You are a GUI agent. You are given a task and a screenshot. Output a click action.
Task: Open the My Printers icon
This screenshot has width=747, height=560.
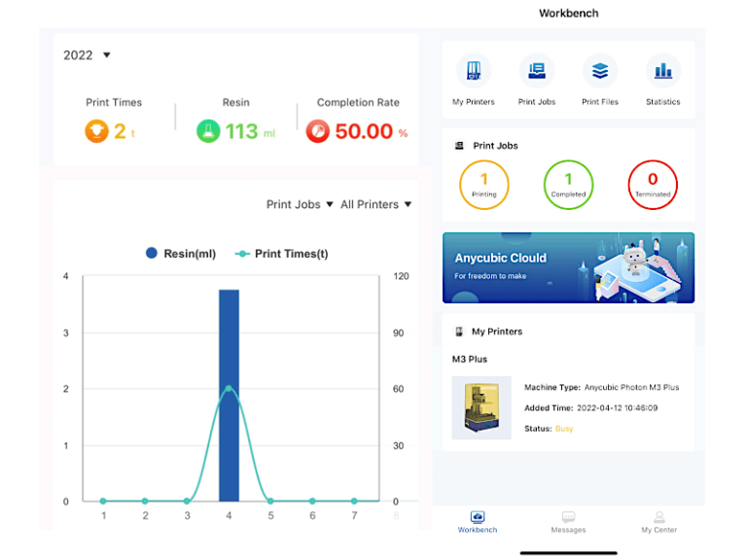coord(474,71)
